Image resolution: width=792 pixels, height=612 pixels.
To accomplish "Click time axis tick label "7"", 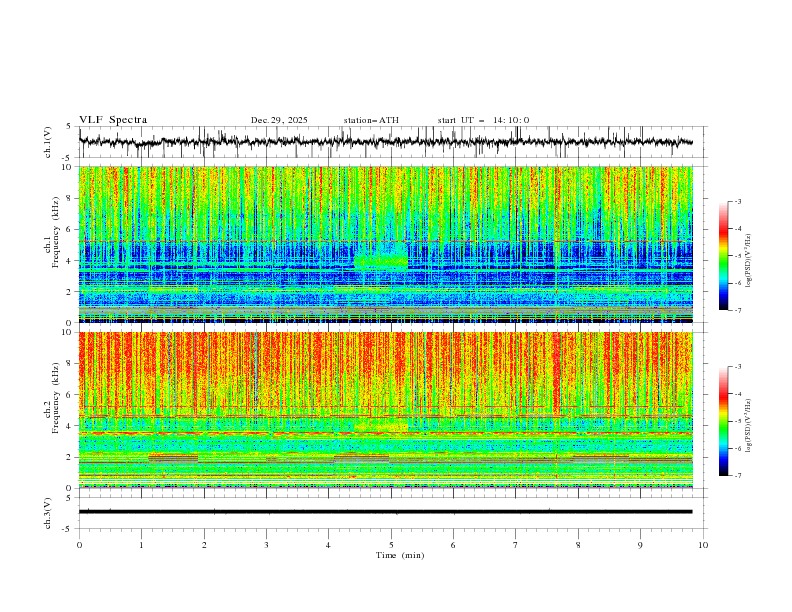I will coord(516,545).
